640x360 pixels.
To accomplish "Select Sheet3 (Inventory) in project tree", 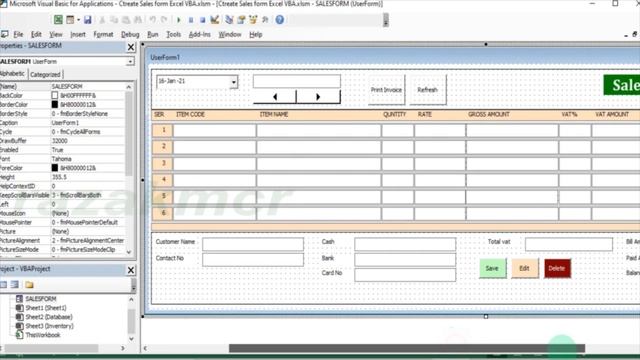I will point(49,326).
